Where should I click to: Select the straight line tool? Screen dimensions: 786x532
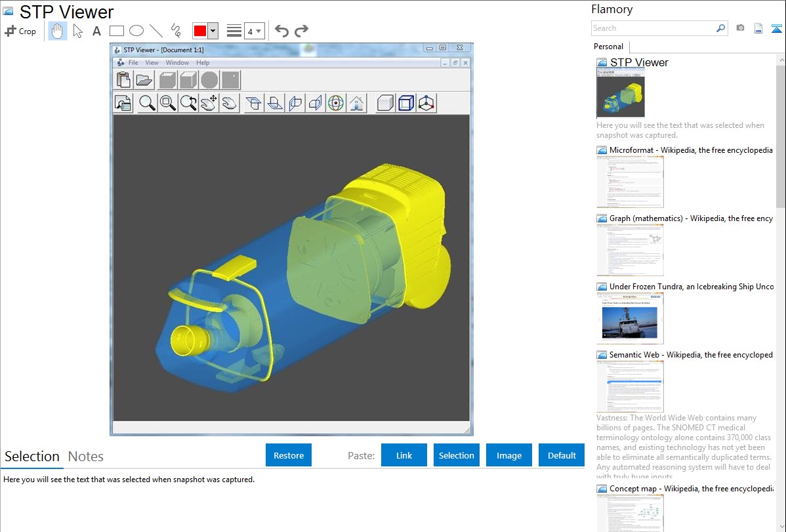(155, 31)
